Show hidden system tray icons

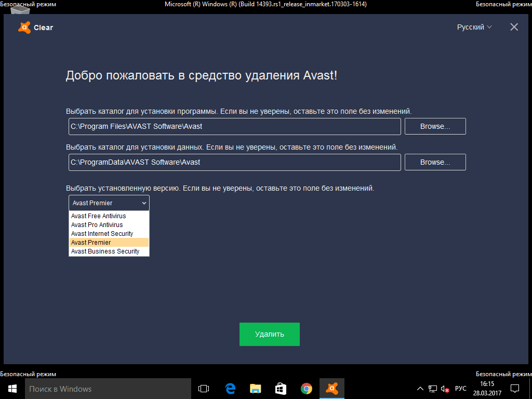coord(420,389)
